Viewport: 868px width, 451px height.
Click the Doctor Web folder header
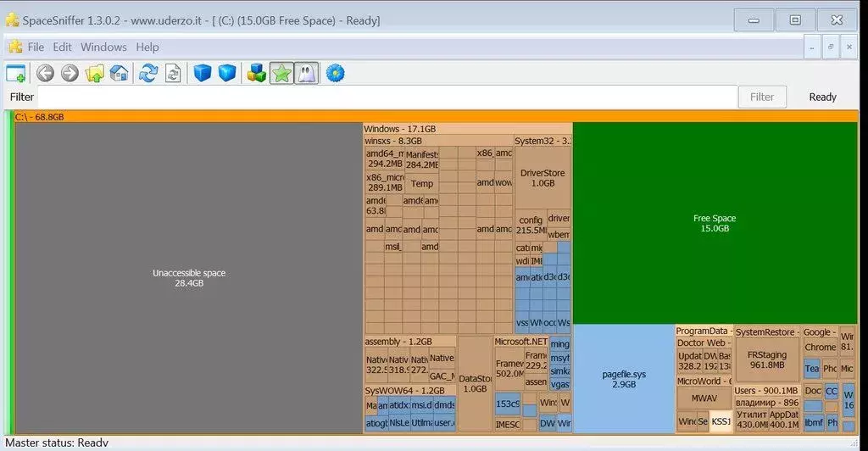click(704, 343)
